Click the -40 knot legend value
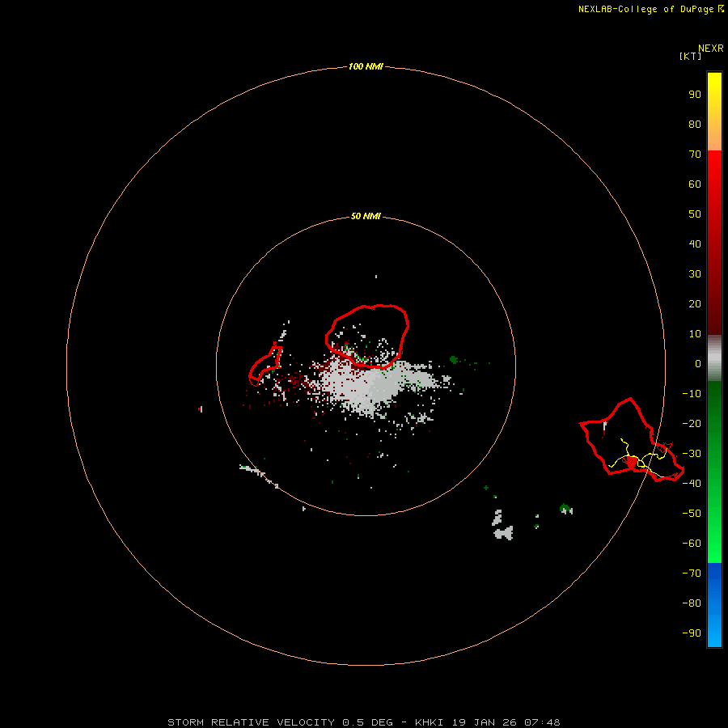This screenshot has width=728, height=728. [x=692, y=484]
